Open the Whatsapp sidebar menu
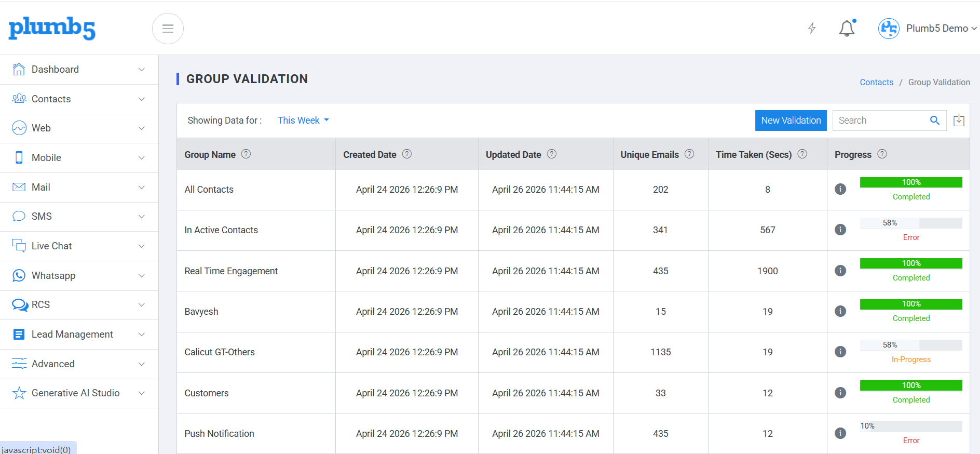Screen dimensions: 980x454 [79, 276]
